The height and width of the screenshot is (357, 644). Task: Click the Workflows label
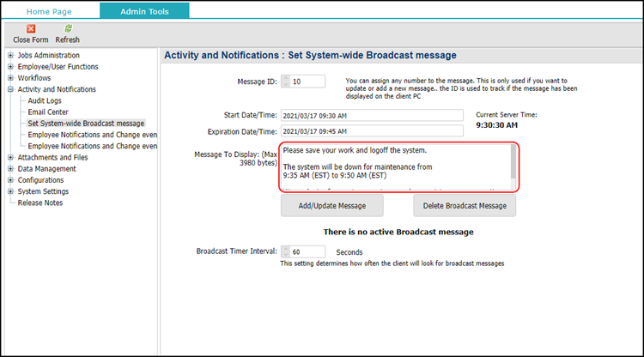point(34,77)
